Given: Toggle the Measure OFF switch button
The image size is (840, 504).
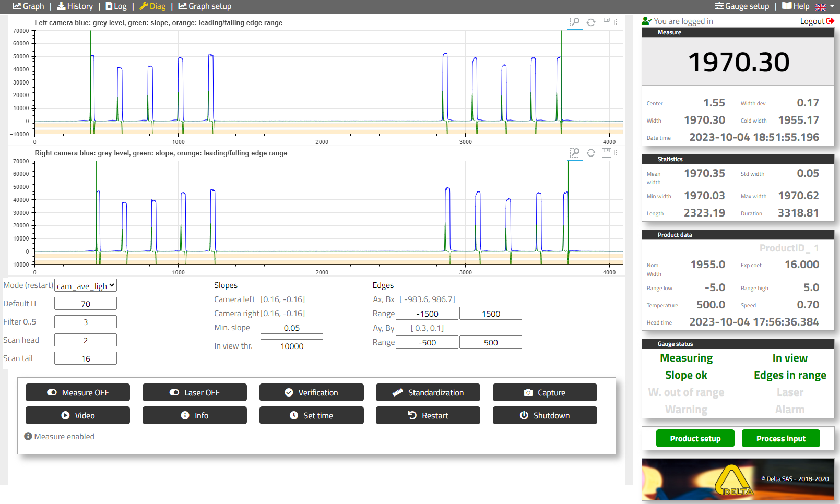Looking at the screenshot, I should coord(78,392).
